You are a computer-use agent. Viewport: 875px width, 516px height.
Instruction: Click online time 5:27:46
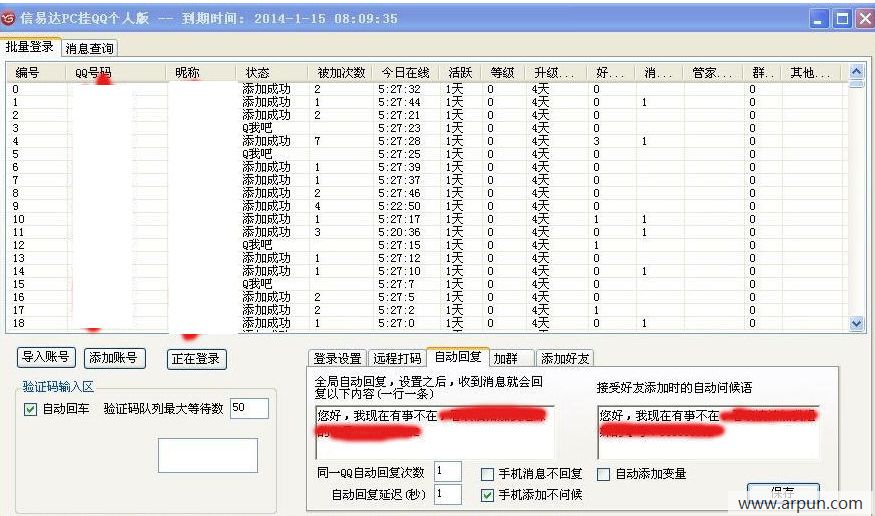tap(399, 193)
